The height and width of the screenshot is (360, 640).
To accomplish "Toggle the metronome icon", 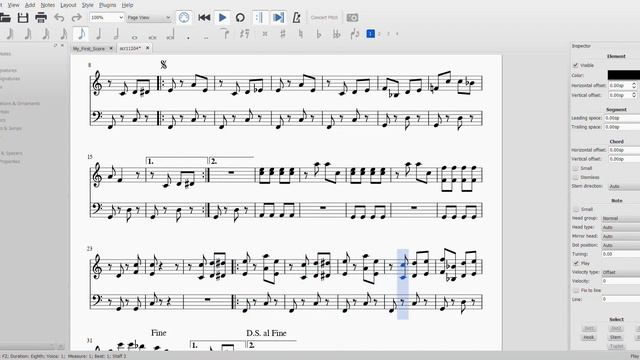I will tap(297, 18).
